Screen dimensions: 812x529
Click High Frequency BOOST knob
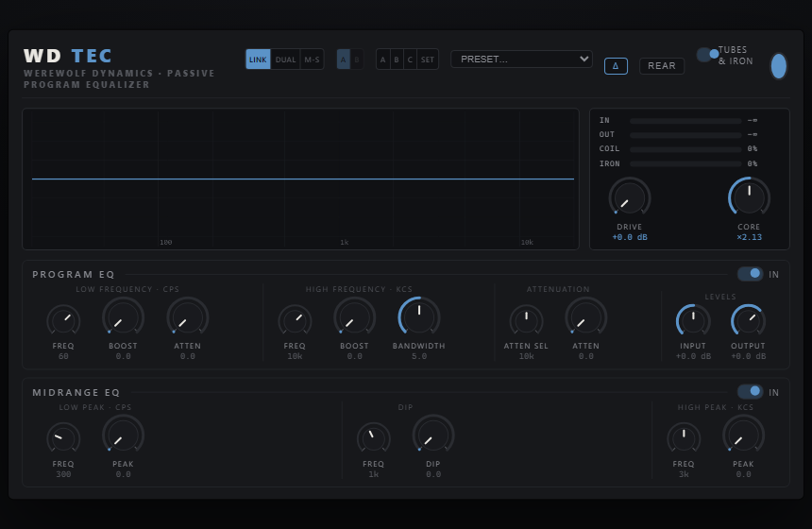click(355, 317)
